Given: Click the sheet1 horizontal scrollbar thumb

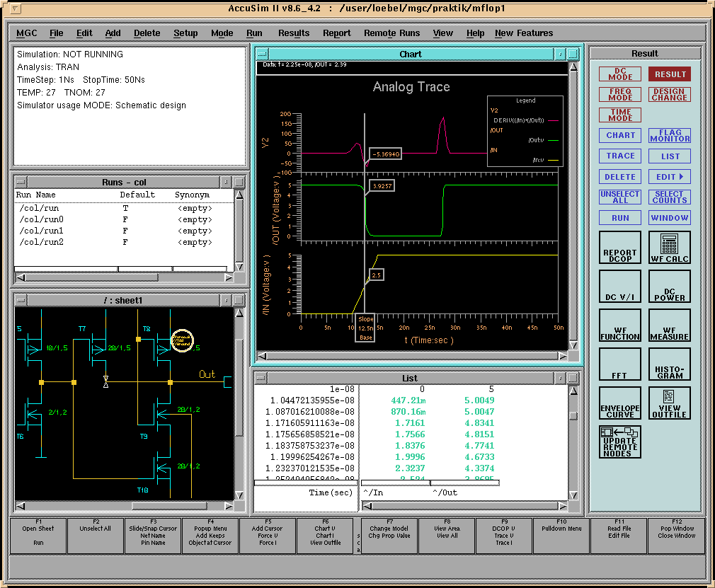Looking at the screenshot, I should (169, 505).
